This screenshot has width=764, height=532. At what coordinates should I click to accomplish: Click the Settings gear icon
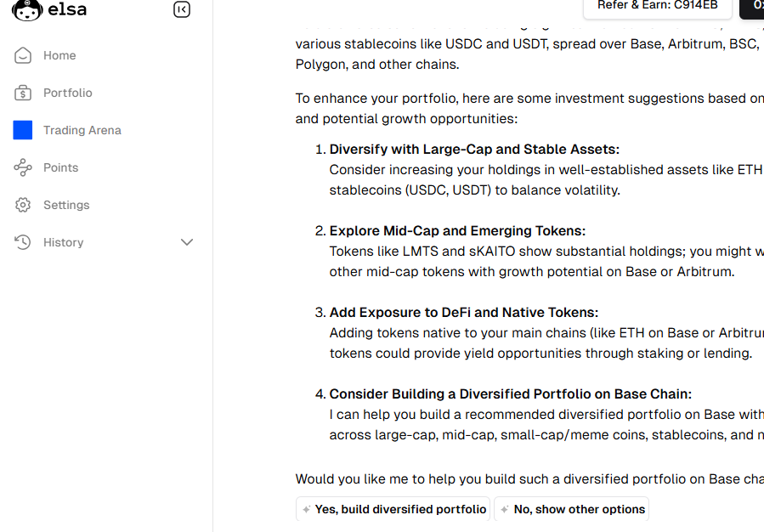[x=23, y=205]
